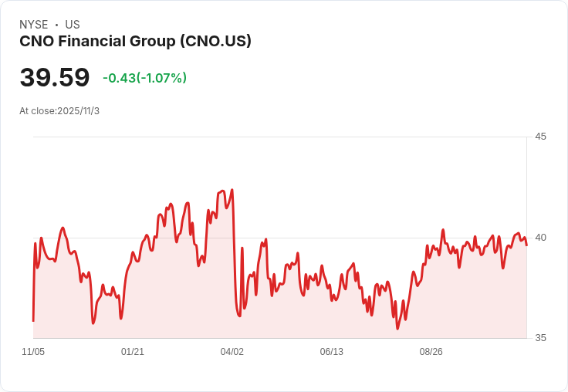The image size is (568, 392).
Task: Click the sharp drop low right after 04/02
Action: pos(239,316)
